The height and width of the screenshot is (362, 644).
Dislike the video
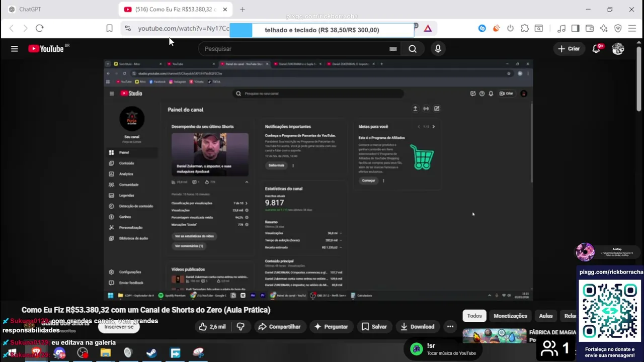pyautogui.click(x=240, y=327)
